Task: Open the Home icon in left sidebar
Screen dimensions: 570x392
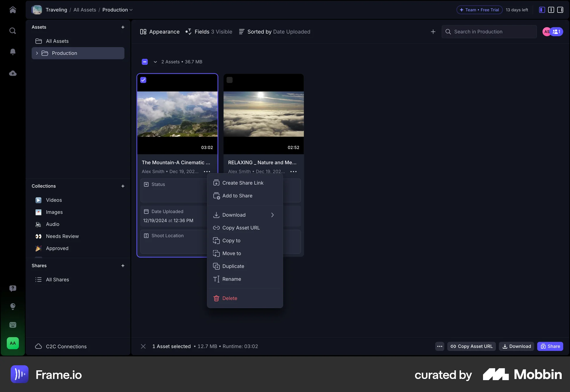Action: (x=13, y=10)
